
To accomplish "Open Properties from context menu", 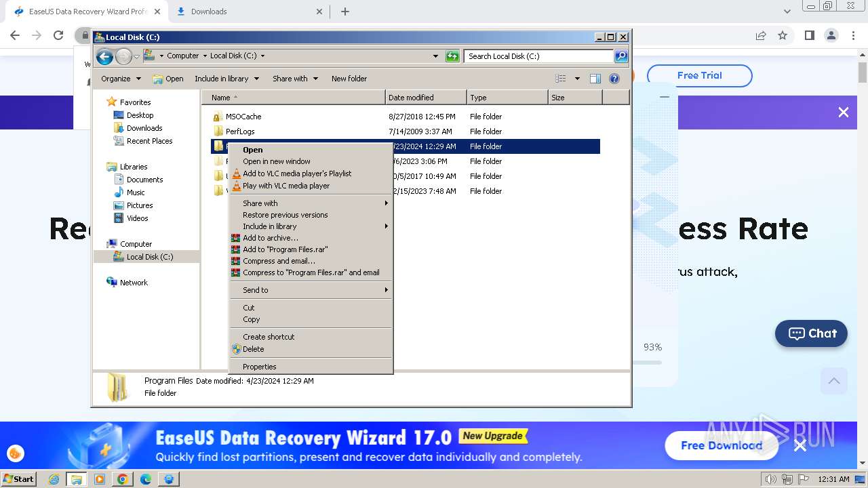I will click(311, 367).
